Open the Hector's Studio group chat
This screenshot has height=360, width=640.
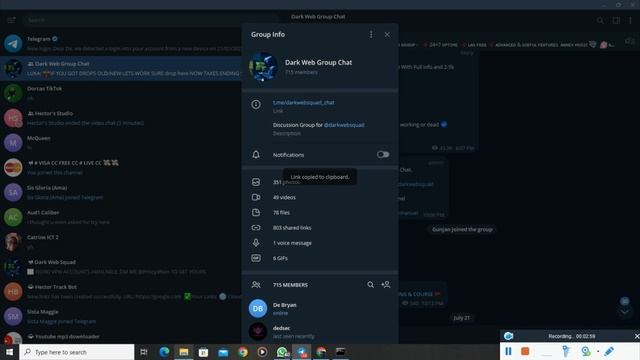(x=121, y=118)
